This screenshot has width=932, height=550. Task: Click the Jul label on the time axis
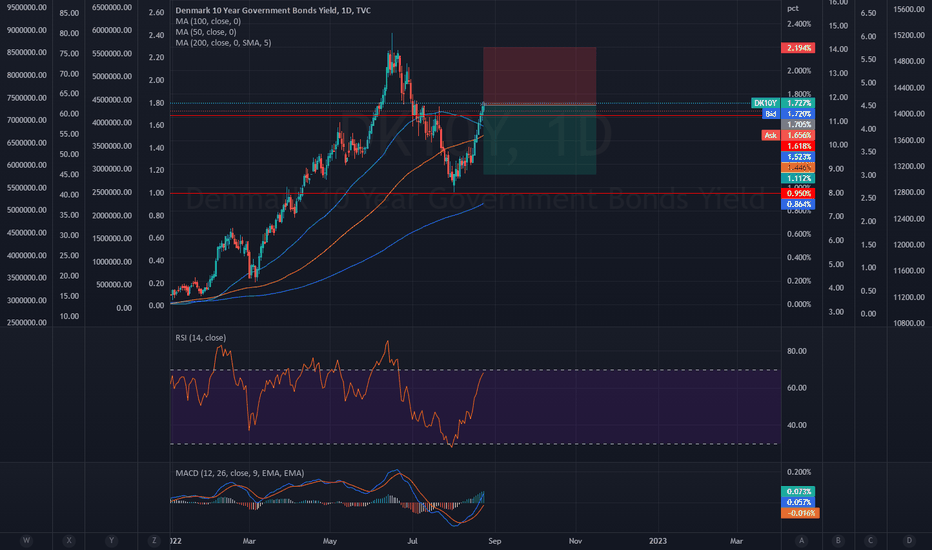(413, 541)
